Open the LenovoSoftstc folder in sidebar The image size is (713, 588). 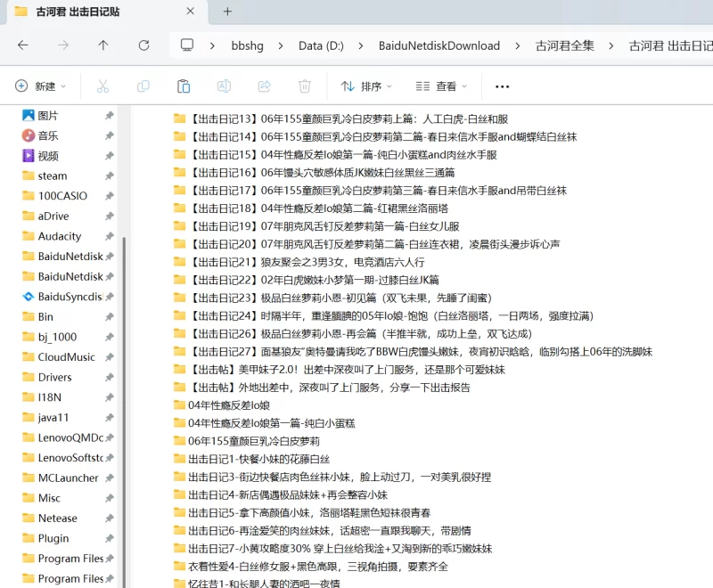coord(70,458)
